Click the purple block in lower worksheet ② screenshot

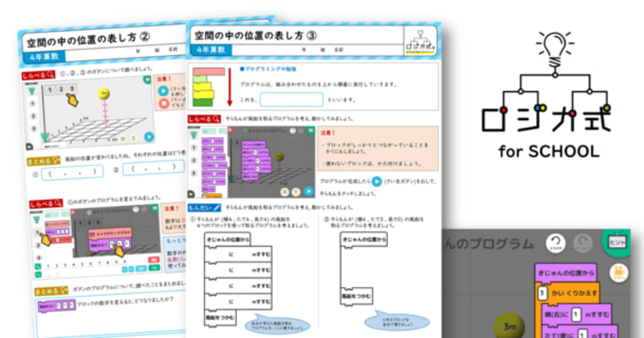(110, 244)
